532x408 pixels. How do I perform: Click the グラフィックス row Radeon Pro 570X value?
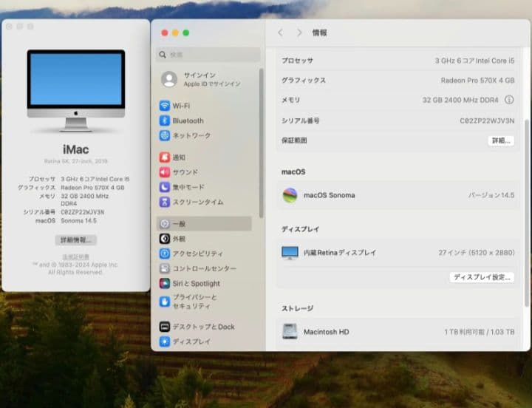tap(477, 81)
